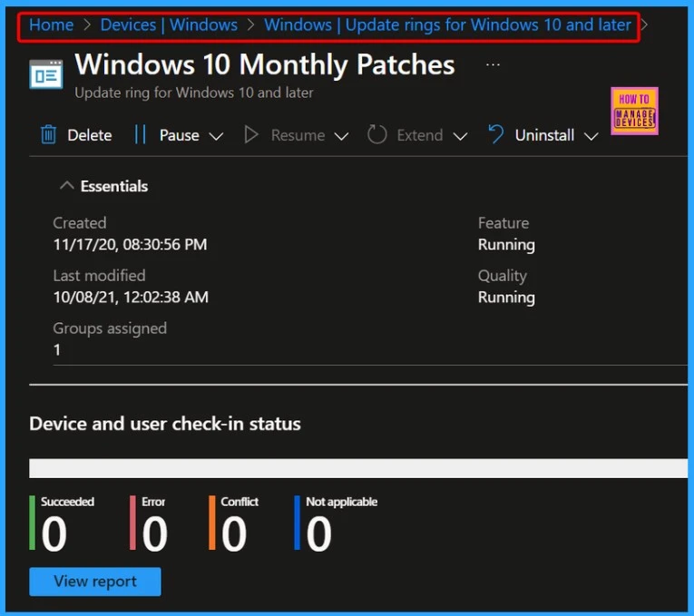This screenshot has height=616, width=694.
Task: Select the created date 11/17/20, 08:30:56 PM
Action: coord(130,244)
